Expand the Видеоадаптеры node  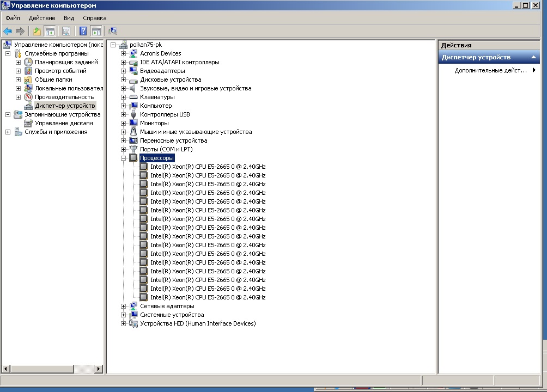click(123, 71)
